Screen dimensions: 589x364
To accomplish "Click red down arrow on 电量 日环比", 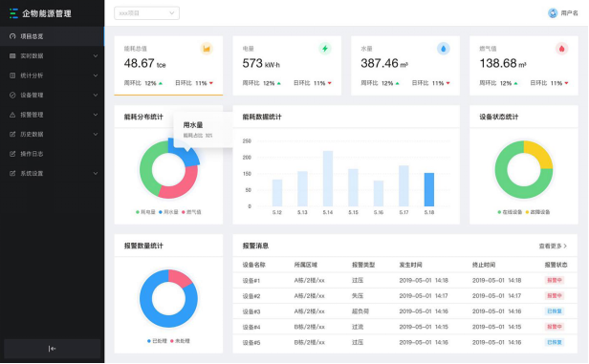I will (x=330, y=83).
